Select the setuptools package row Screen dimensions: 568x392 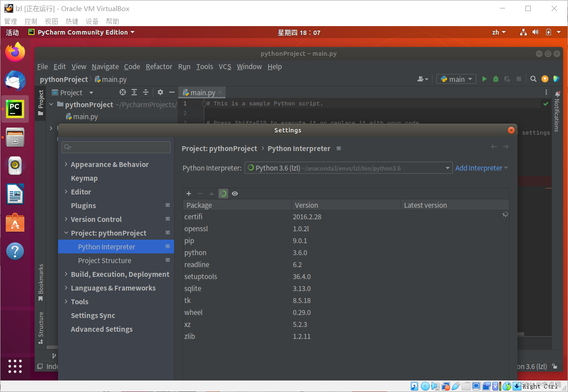[346, 276]
